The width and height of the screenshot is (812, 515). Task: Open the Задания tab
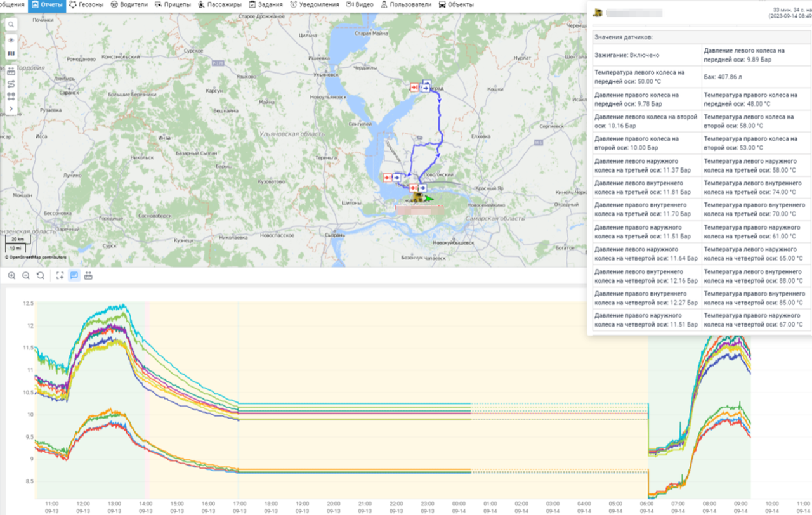pos(266,4)
